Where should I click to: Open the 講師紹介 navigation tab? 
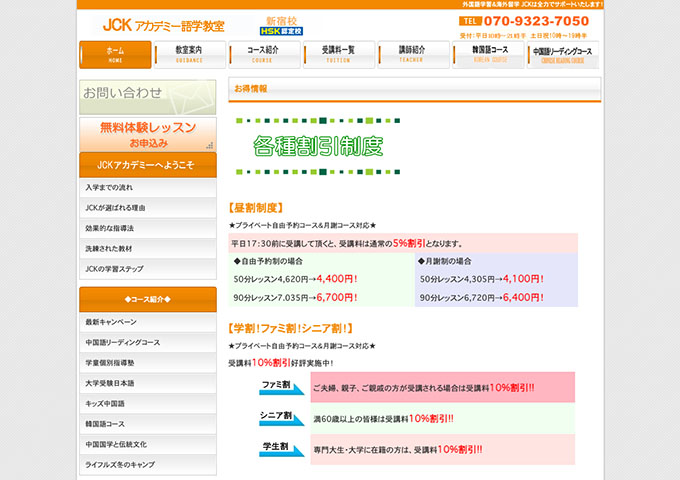point(413,55)
